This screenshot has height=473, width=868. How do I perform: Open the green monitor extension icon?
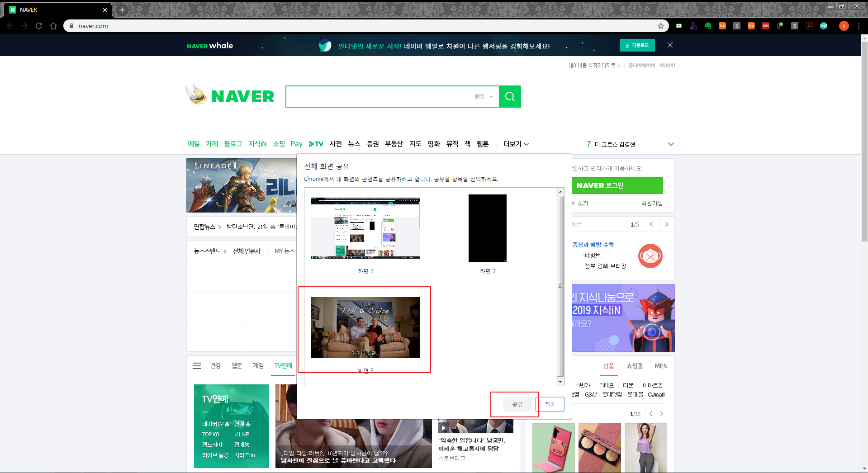(x=679, y=26)
